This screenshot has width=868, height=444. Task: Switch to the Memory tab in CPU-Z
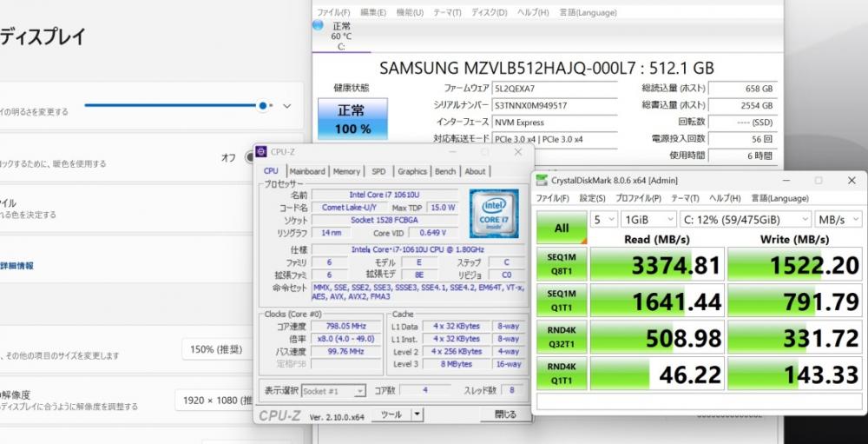[346, 171]
